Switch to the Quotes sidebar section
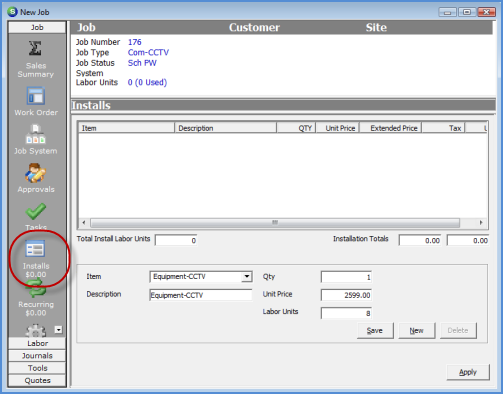 37,380
